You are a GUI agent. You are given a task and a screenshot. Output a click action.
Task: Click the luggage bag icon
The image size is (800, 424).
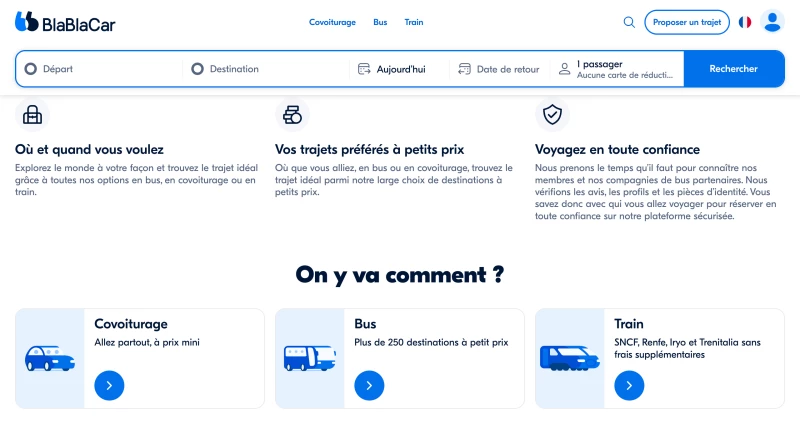coord(32,115)
